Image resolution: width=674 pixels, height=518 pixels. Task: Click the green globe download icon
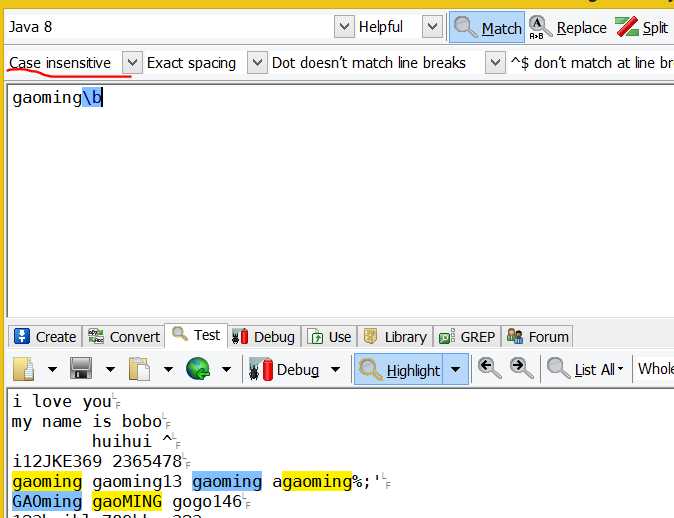click(x=198, y=369)
